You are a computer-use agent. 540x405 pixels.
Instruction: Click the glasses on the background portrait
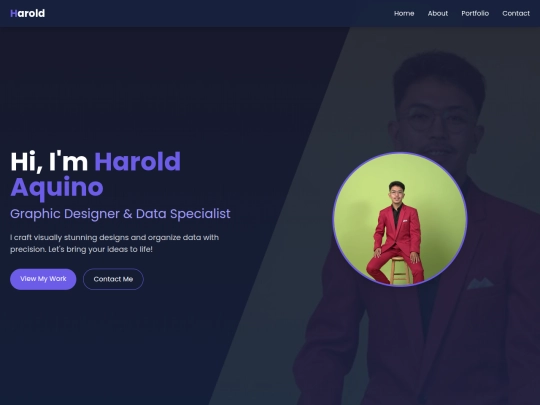pyautogui.click(x=436, y=121)
